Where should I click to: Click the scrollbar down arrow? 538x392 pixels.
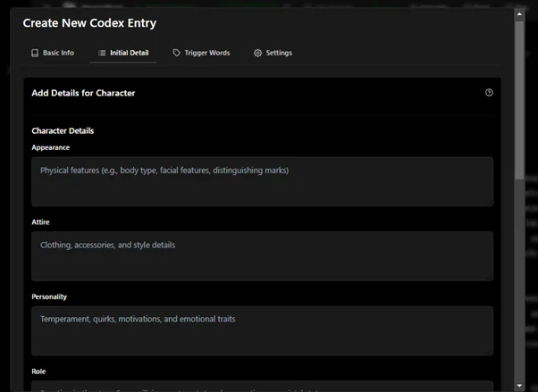[x=520, y=386]
